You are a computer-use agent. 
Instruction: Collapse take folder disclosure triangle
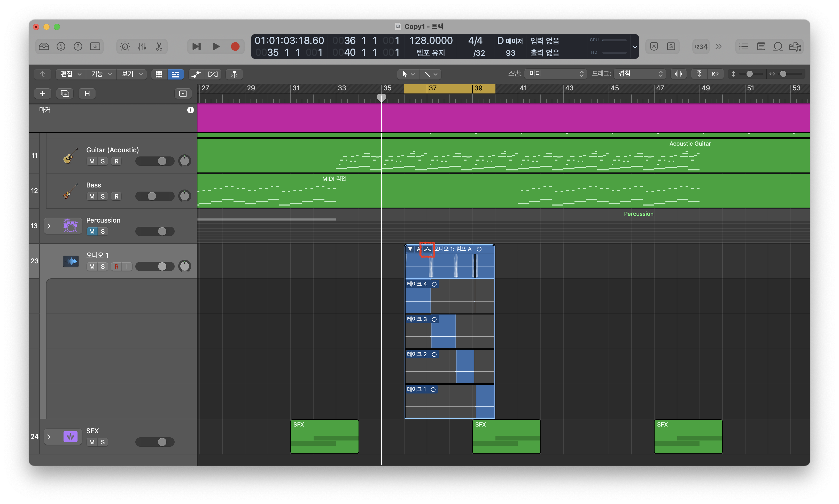[x=410, y=249]
